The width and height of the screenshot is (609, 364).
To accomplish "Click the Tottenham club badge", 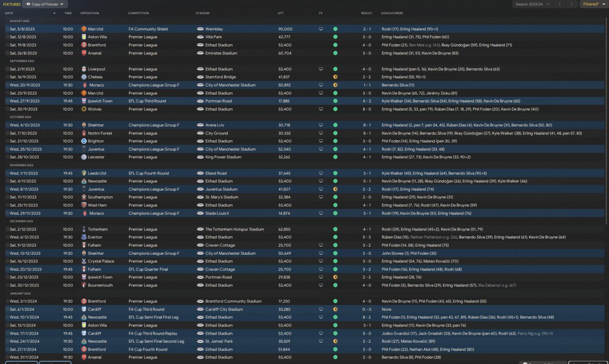I will tap(84, 229).
